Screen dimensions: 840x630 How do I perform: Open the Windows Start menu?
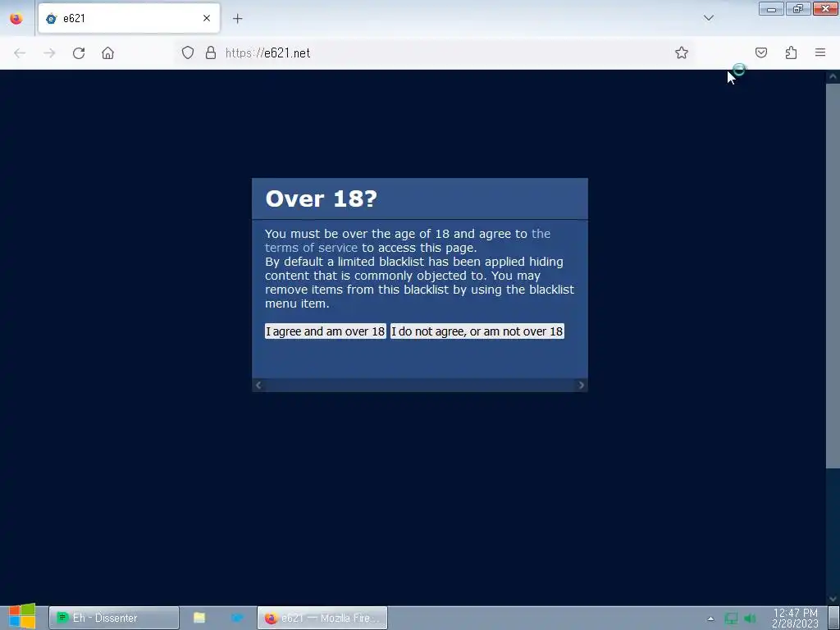[x=22, y=617]
